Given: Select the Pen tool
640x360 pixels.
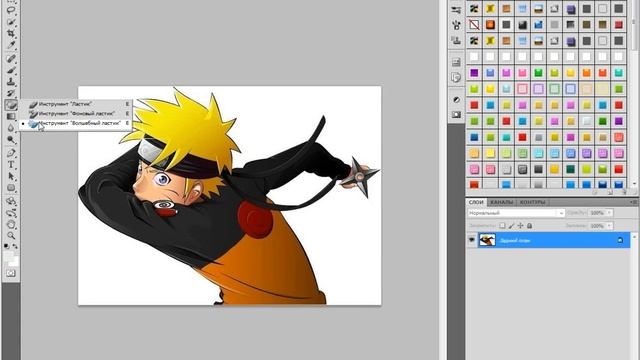Looking at the screenshot, I should click(x=11, y=153).
